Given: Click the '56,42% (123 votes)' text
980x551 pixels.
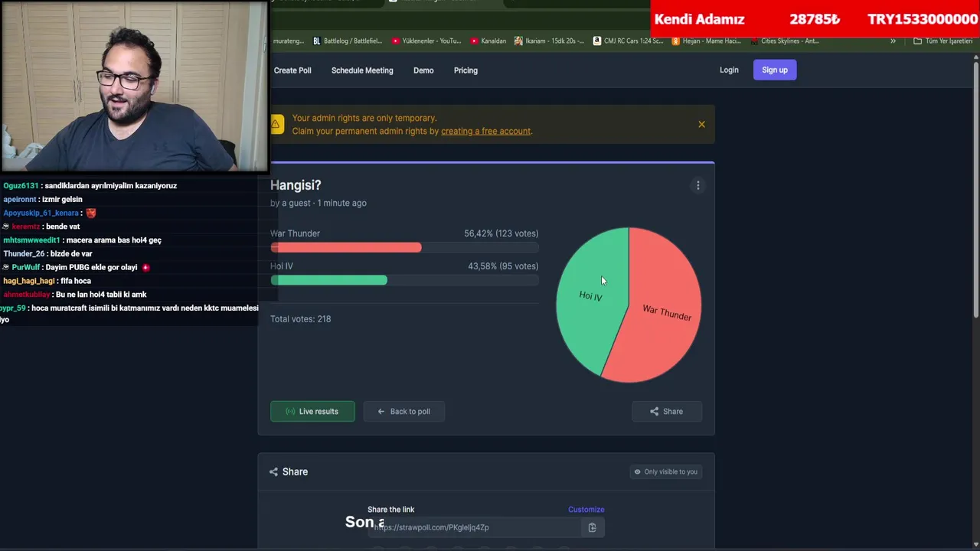Looking at the screenshot, I should click(x=501, y=233).
